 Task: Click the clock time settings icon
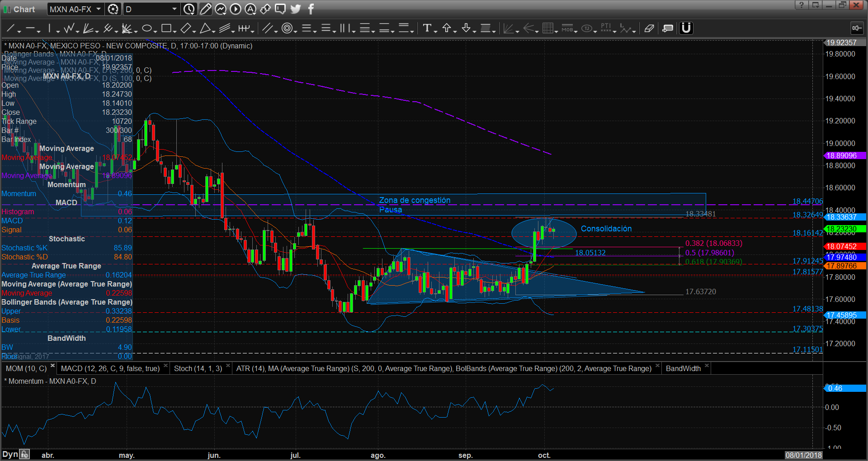(x=189, y=9)
